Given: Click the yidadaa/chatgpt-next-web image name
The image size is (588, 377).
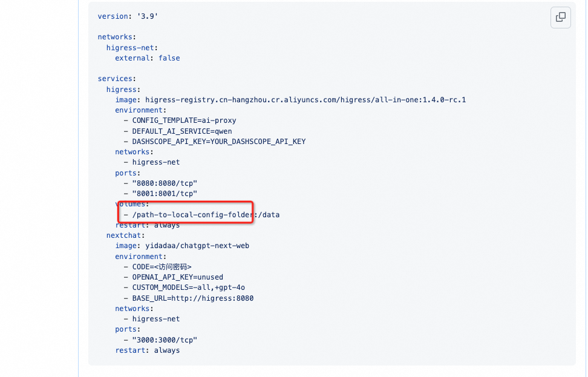Looking at the screenshot, I should click(197, 246).
